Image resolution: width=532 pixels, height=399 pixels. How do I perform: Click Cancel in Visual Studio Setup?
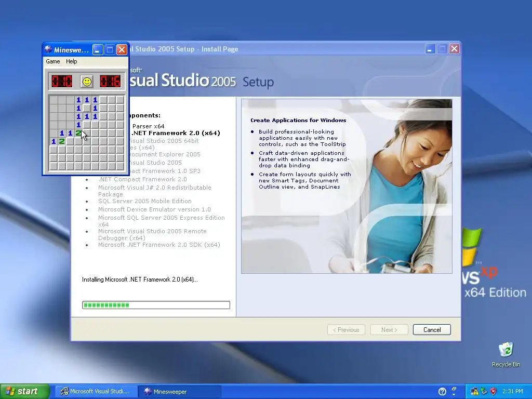tap(432, 330)
